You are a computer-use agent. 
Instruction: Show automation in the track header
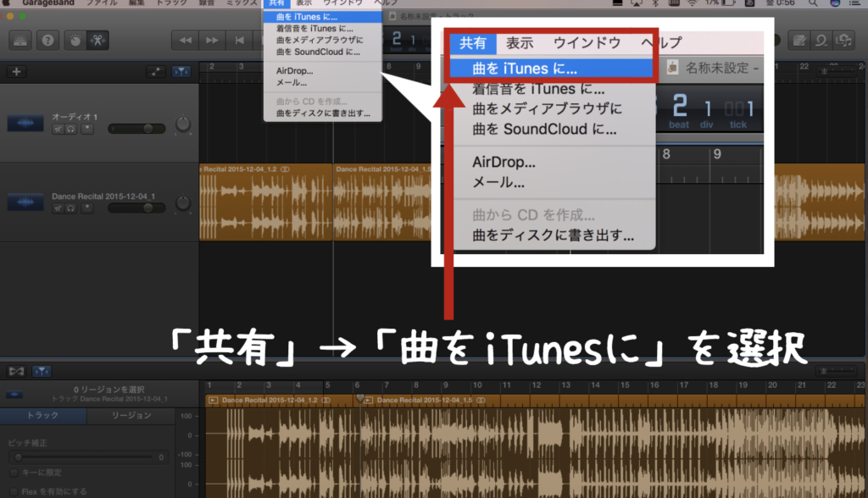pos(156,72)
